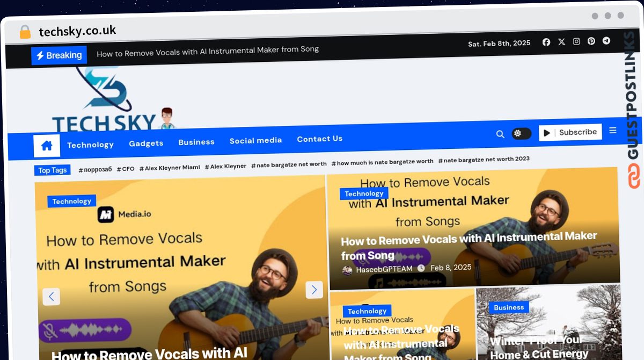
Task: Open the Technology menu item
Action: pyautogui.click(x=90, y=145)
